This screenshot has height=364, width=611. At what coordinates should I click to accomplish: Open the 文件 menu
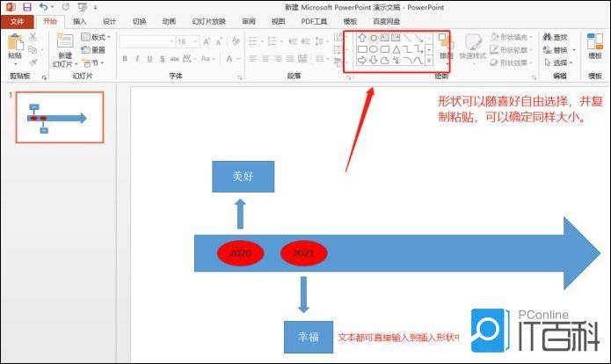17,21
